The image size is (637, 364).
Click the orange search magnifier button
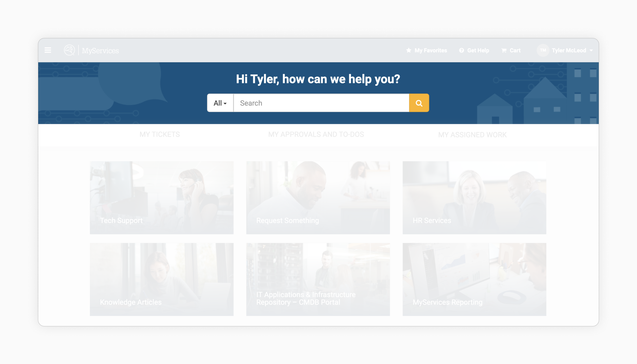[419, 103]
